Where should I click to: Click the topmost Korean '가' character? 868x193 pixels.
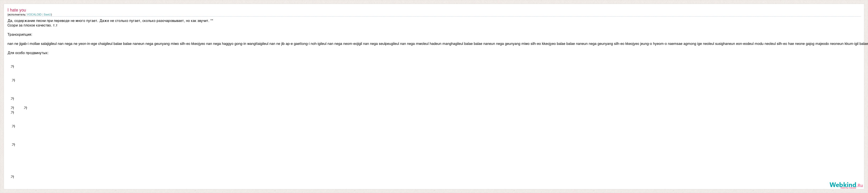pos(12,67)
